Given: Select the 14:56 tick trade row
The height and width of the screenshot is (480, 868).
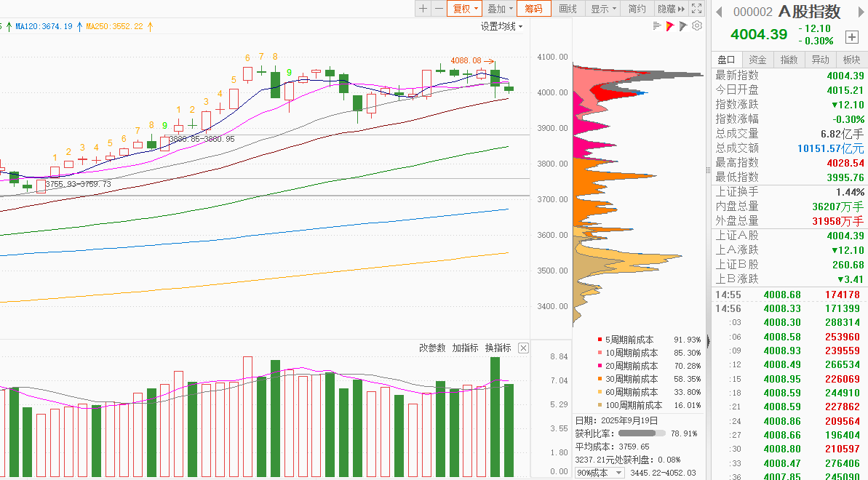Looking at the screenshot, I should click(789, 308).
